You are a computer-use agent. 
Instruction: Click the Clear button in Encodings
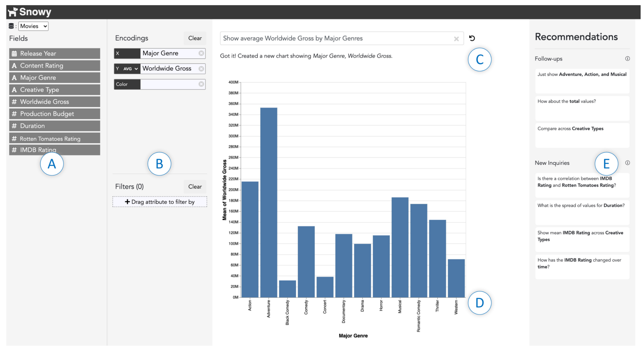point(195,38)
